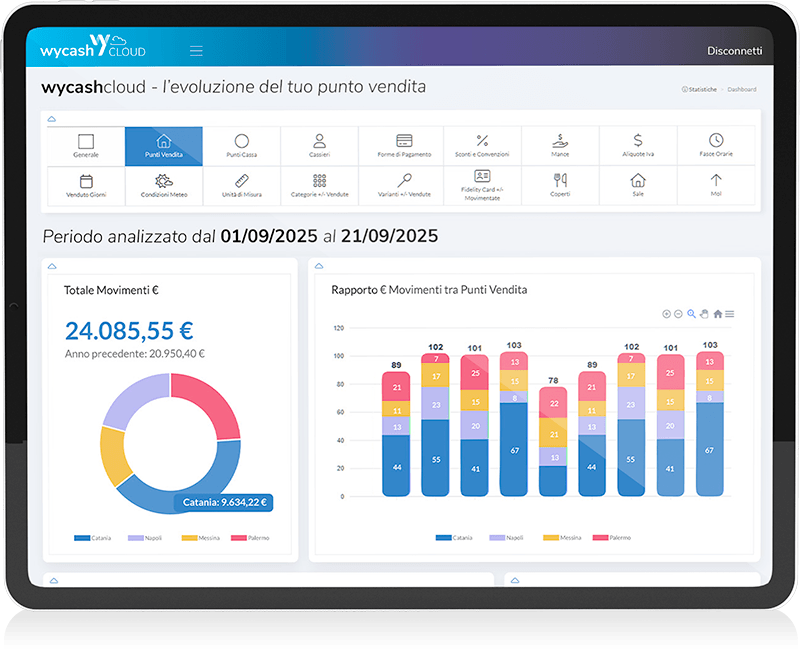Open the Mance tips tile
Viewport: 800px width, 670px height.
[560, 146]
